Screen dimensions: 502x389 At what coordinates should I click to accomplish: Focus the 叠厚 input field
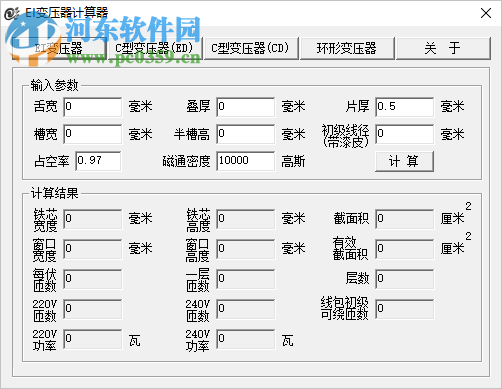click(246, 107)
